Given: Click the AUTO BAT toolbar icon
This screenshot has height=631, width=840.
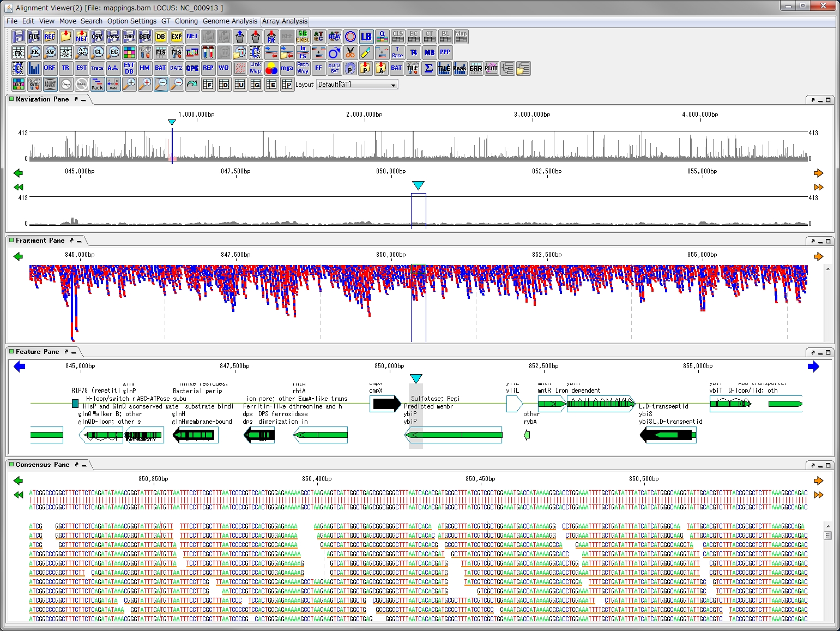Looking at the screenshot, I should 335,68.
